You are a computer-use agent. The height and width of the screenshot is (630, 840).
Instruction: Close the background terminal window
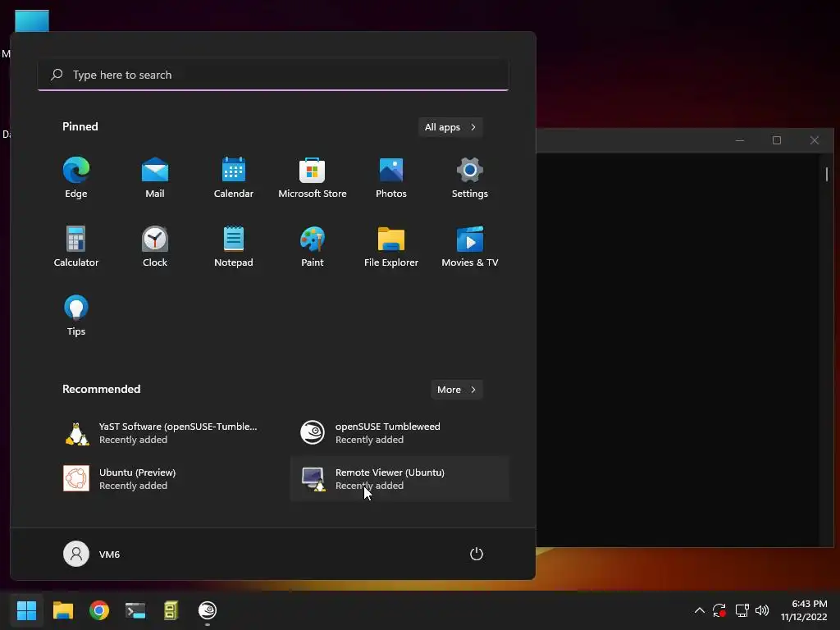815,140
